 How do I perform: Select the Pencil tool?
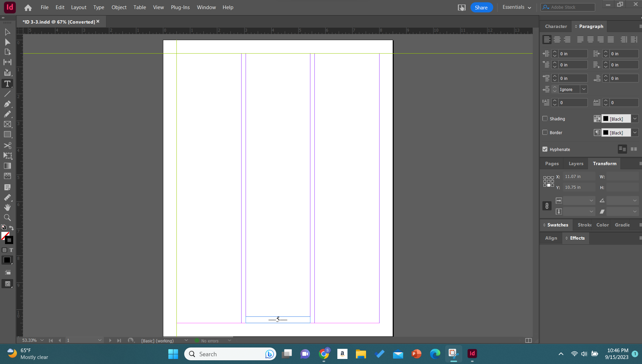(x=7, y=114)
